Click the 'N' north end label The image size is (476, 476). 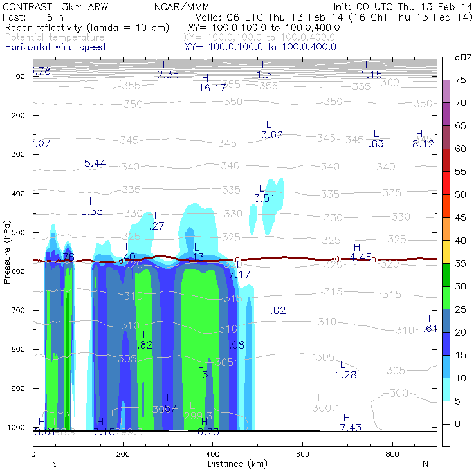(x=426, y=464)
